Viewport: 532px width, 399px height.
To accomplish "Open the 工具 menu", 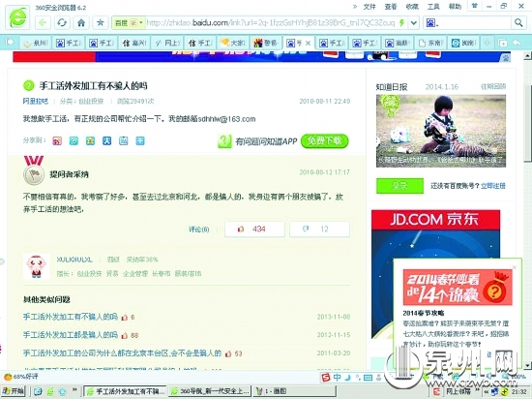I will point(433,7).
